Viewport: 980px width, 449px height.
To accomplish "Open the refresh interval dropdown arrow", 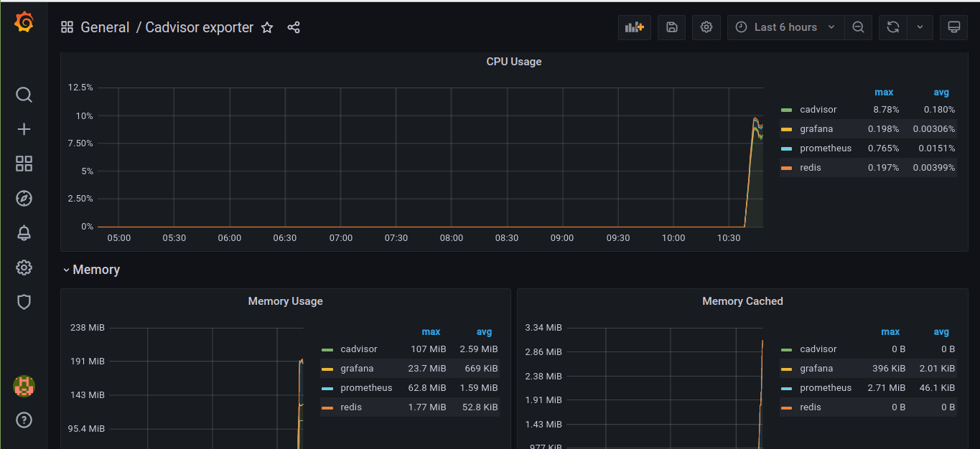I will 920,27.
